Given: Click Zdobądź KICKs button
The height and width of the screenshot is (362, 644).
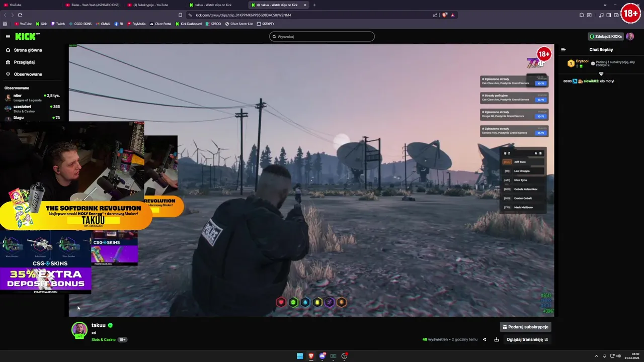Looking at the screenshot, I should click(x=606, y=36).
